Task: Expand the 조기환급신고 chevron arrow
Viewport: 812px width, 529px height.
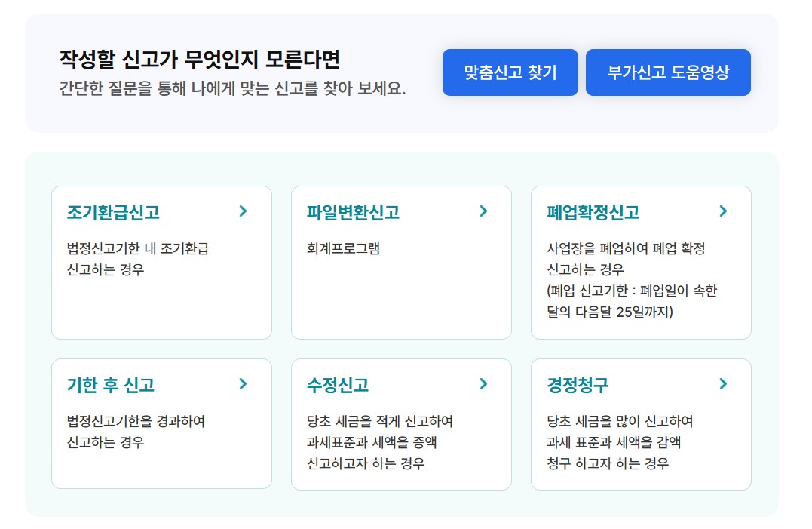Action: [x=243, y=211]
